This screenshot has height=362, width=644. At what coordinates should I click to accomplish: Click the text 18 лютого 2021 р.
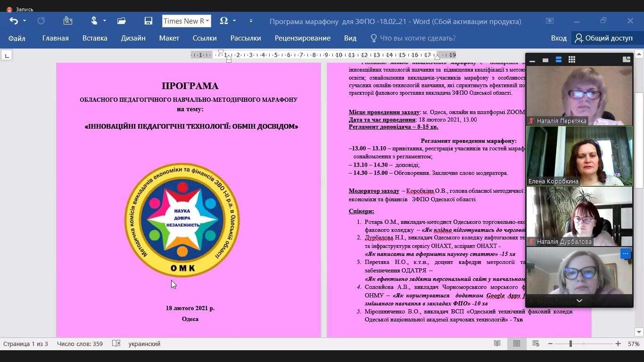[x=190, y=308]
